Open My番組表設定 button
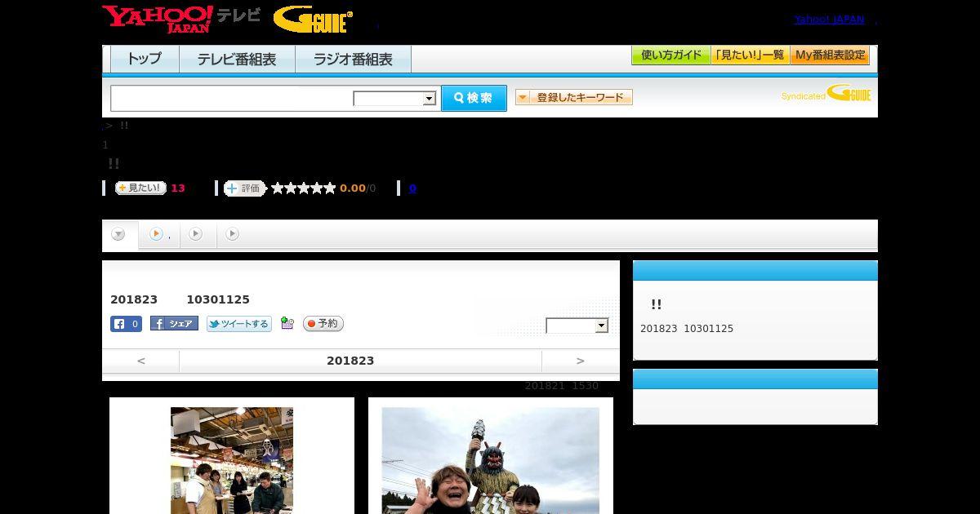Image resolution: width=980 pixels, height=514 pixels. pyautogui.click(x=830, y=55)
